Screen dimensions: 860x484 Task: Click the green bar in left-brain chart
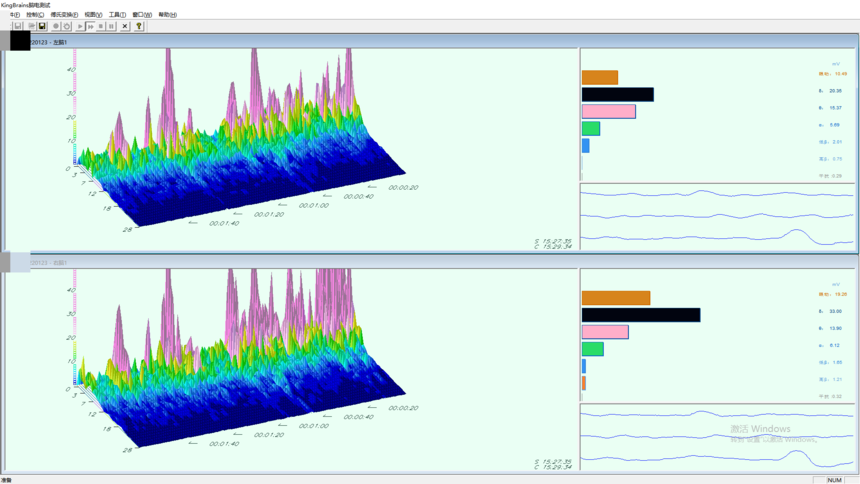591,128
